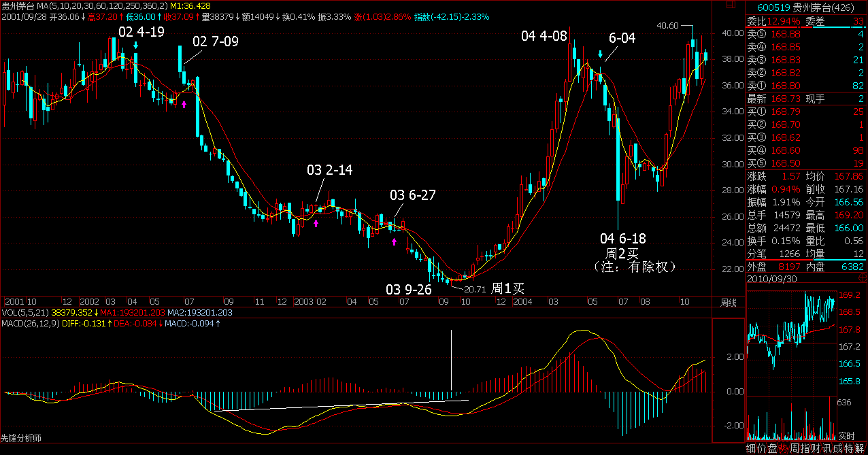Switch to the 讯 (news) tab
This screenshot has width=868, height=455.
pyautogui.click(x=827, y=448)
